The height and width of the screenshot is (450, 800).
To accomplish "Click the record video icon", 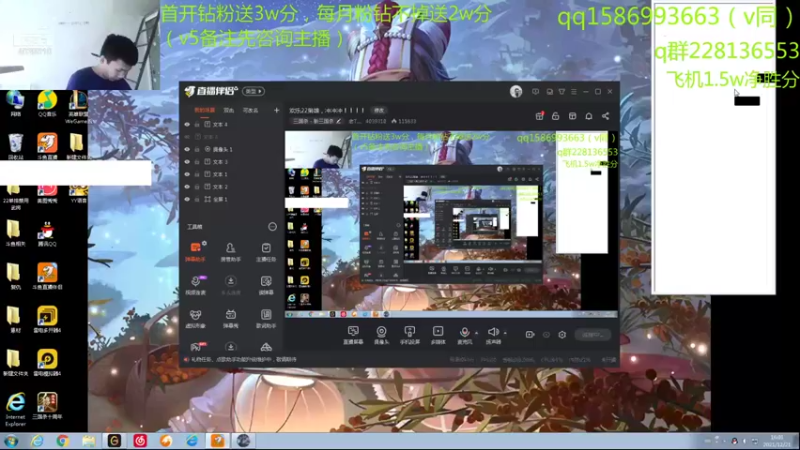I will [530, 335].
